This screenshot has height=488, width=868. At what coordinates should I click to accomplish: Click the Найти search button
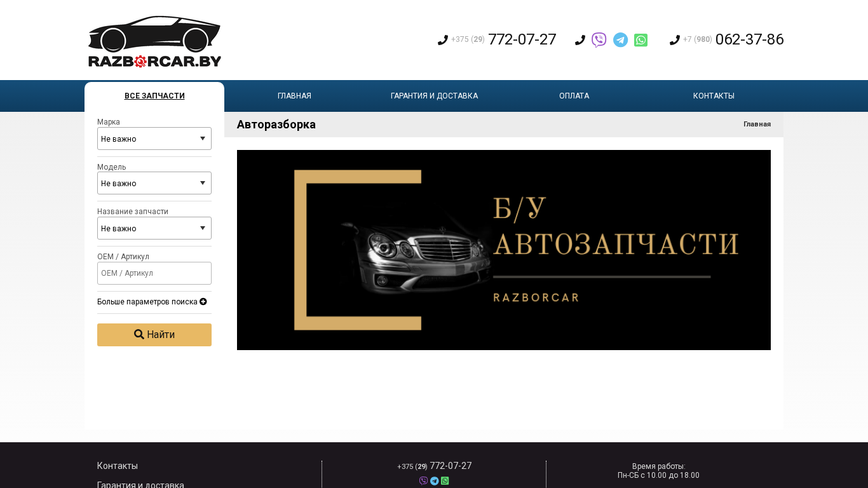pos(154,335)
